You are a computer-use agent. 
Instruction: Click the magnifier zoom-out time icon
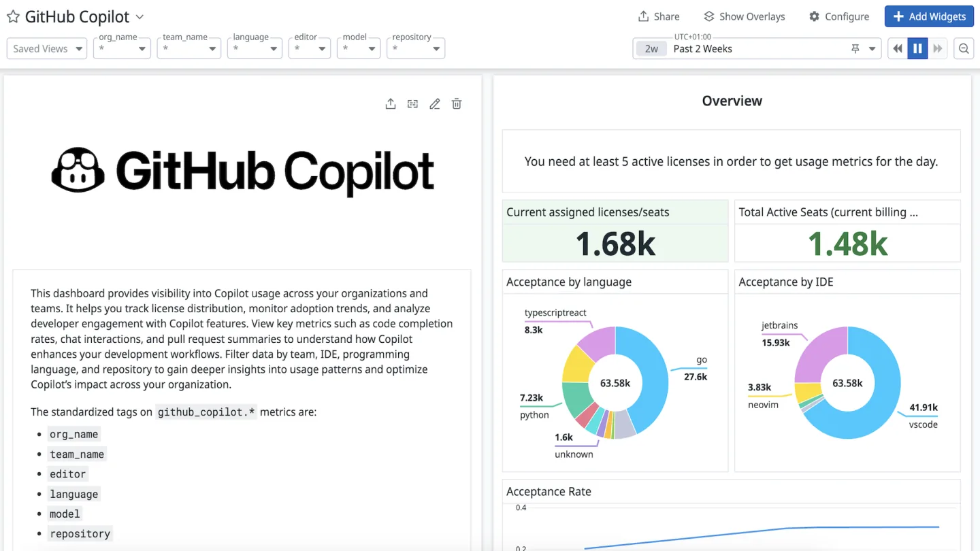click(964, 48)
